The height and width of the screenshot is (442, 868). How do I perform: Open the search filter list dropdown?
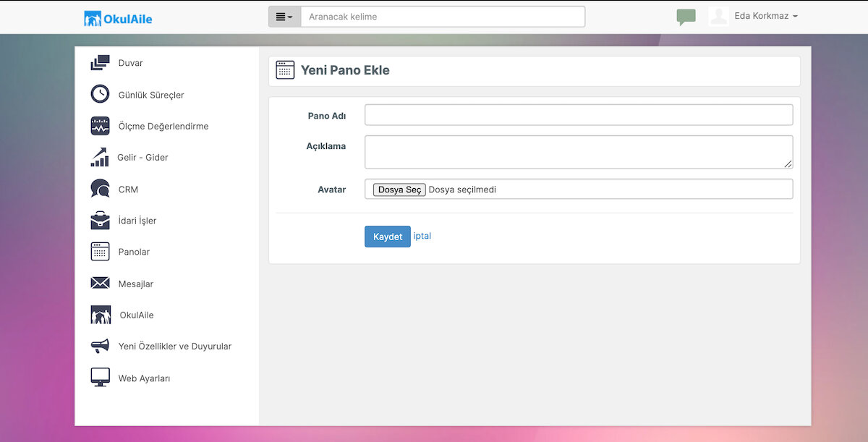[x=284, y=17]
